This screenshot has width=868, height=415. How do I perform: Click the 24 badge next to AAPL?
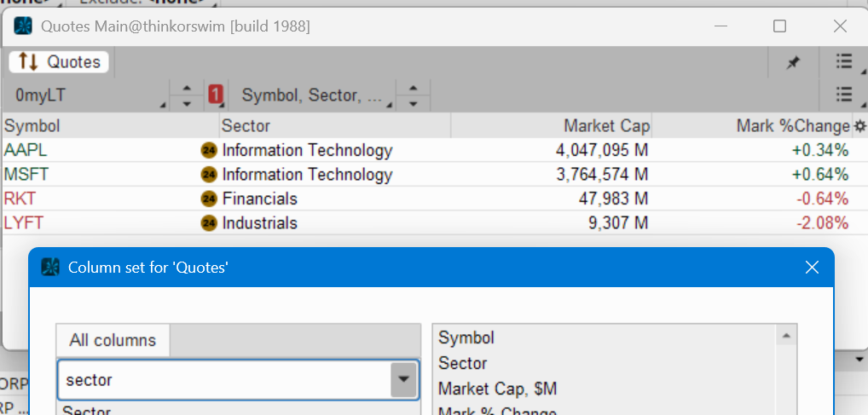pyautogui.click(x=209, y=151)
